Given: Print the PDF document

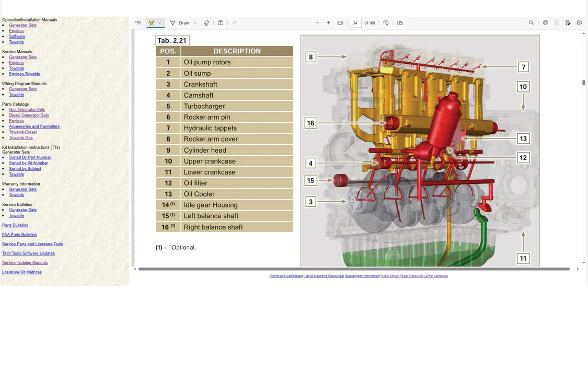Looking at the screenshot, I should 545,23.
